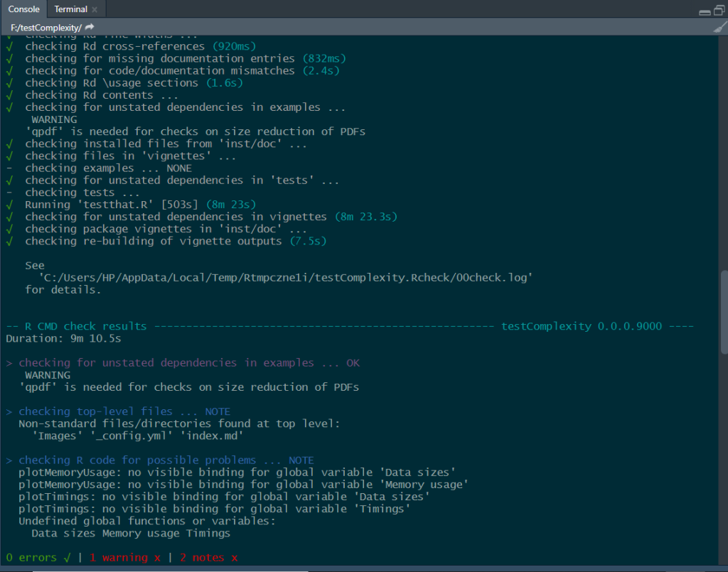This screenshot has height=572, width=728.
Task: Clear console with the broom icon
Action: pyautogui.click(x=720, y=28)
